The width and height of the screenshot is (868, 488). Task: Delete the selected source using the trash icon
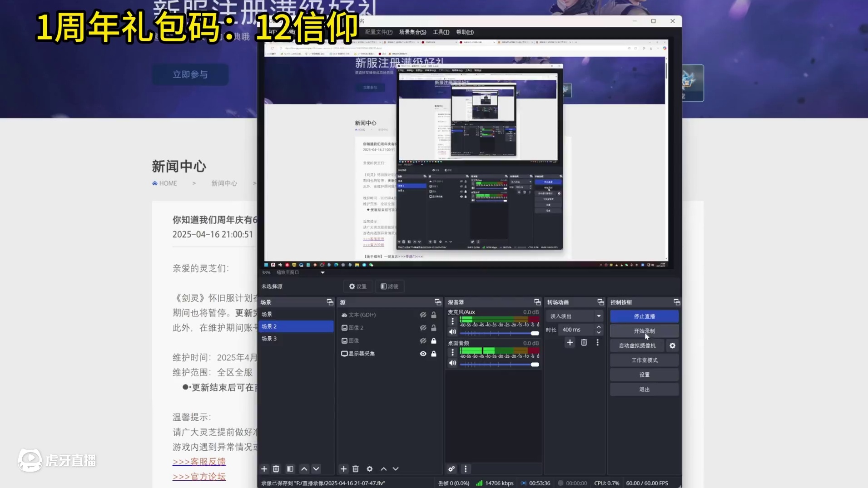click(x=356, y=468)
